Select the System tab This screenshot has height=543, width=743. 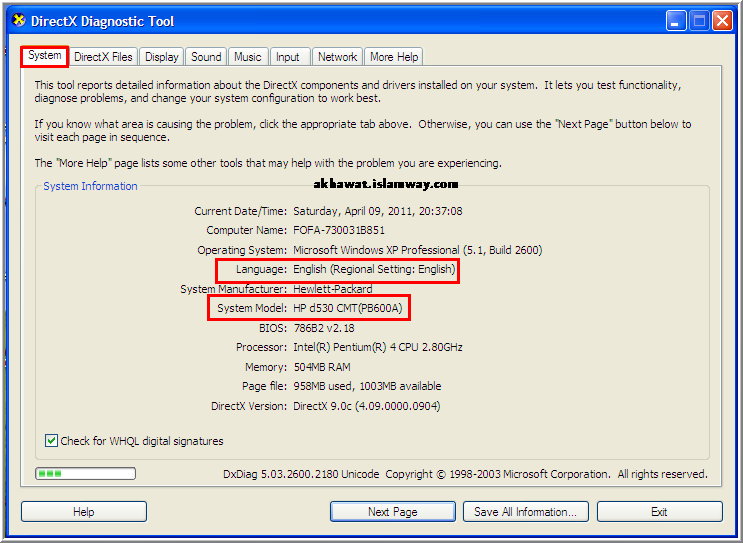(x=45, y=56)
